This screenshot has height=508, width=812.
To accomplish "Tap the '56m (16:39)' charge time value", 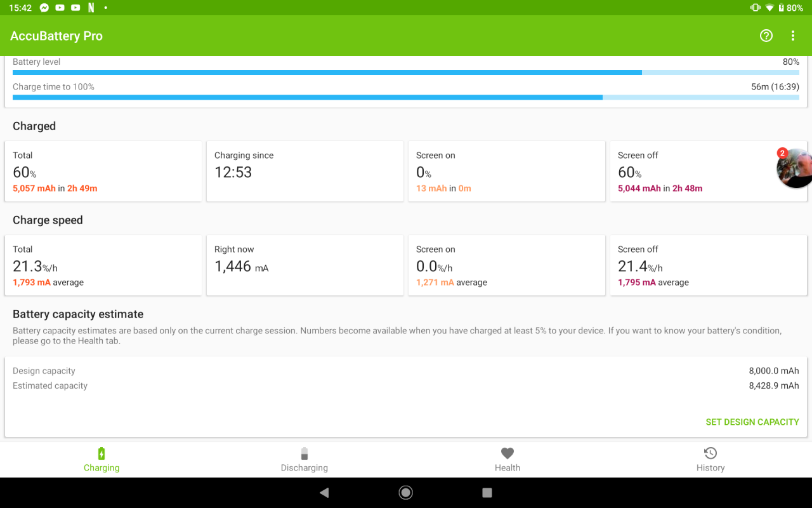I will [x=775, y=87].
